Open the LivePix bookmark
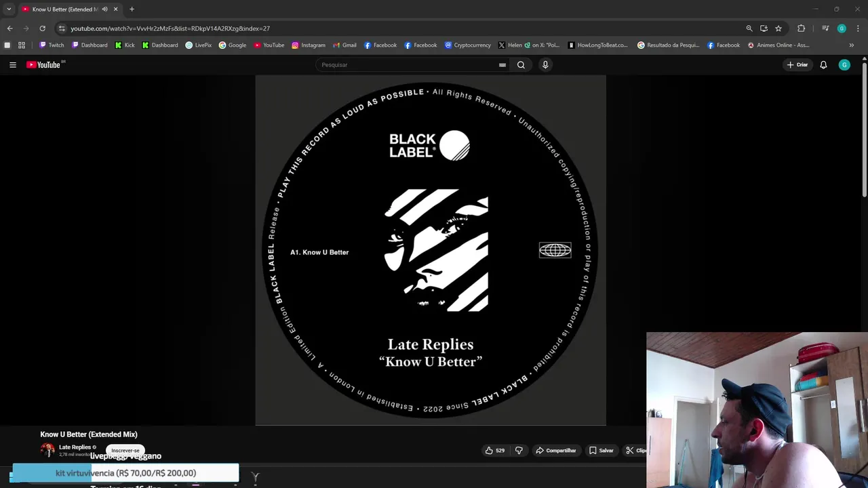 click(199, 45)
